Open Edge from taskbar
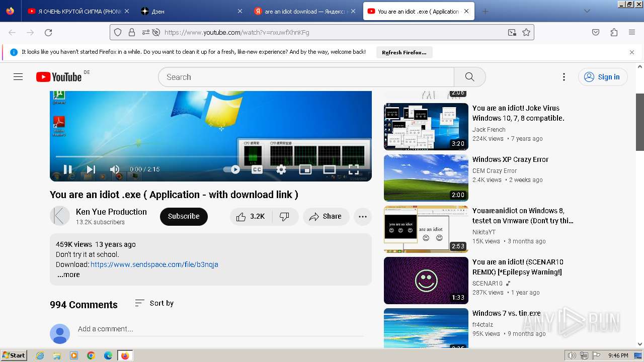 (x=108, y=355)
